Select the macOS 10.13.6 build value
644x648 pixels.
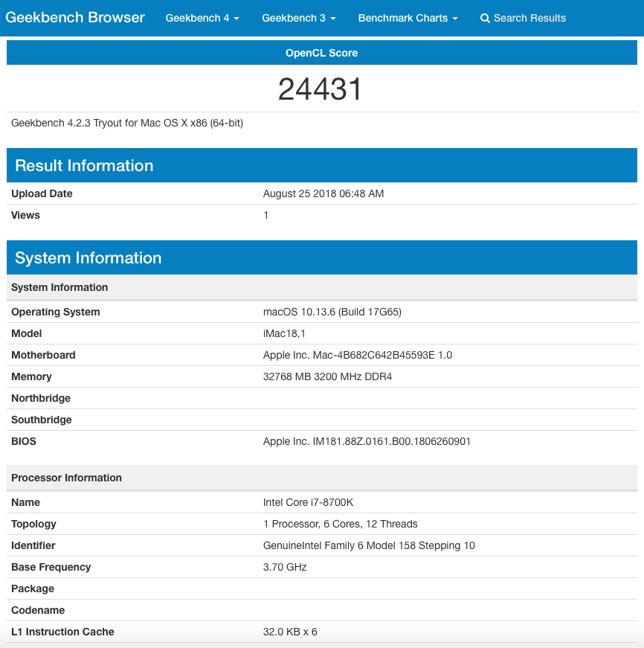(332, 312)
